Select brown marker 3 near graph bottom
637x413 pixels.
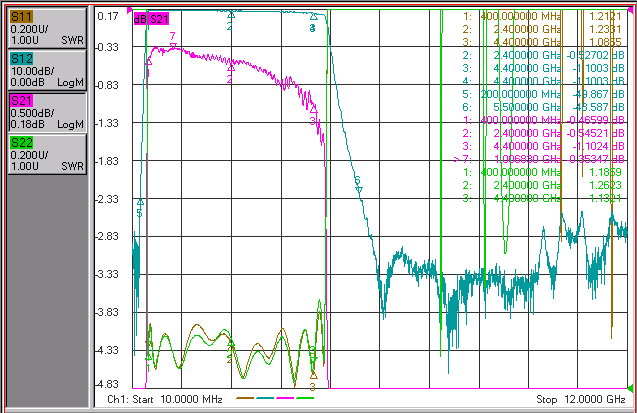click(314, 376)
